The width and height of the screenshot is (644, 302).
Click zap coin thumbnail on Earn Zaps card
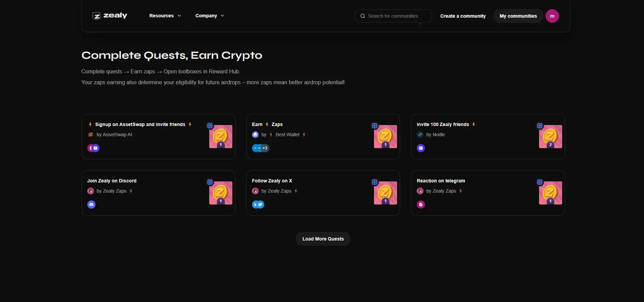tap(386, 137)
